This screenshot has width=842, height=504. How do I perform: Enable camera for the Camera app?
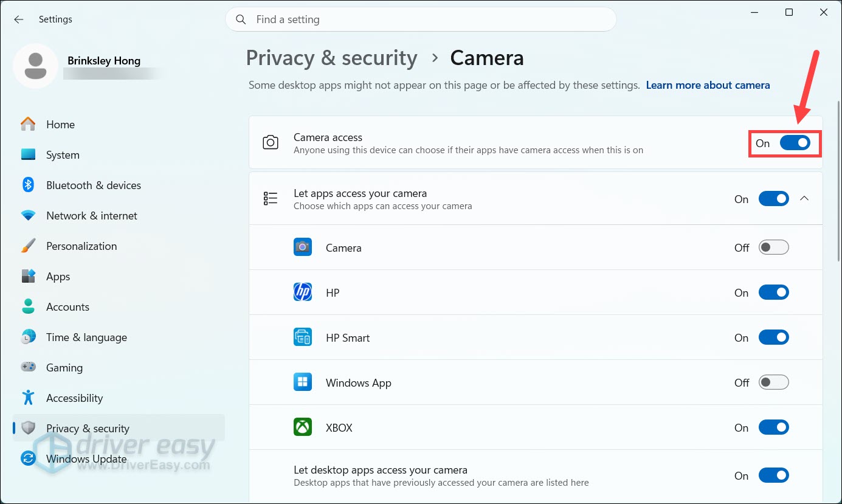(x=774, y=247)
